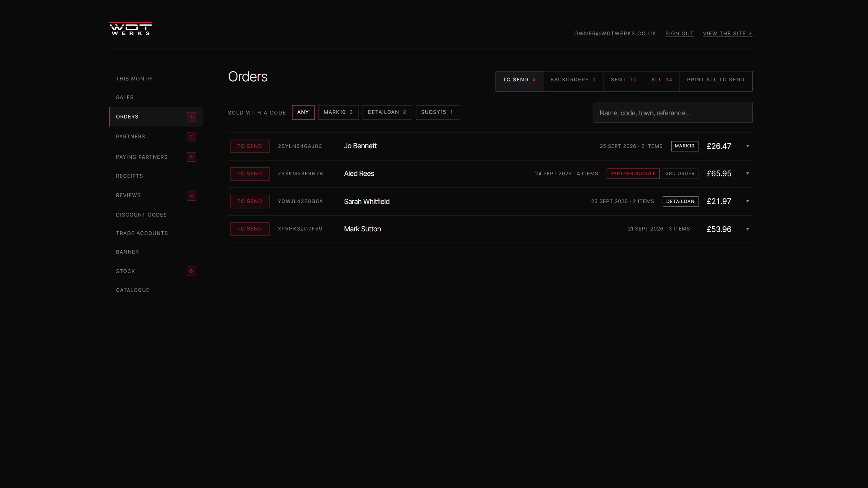Image resolution: width=868 pixels, height=488 pixels.
Task: Click the Stock badge showing 8
Action: click(x=191, y=271)
